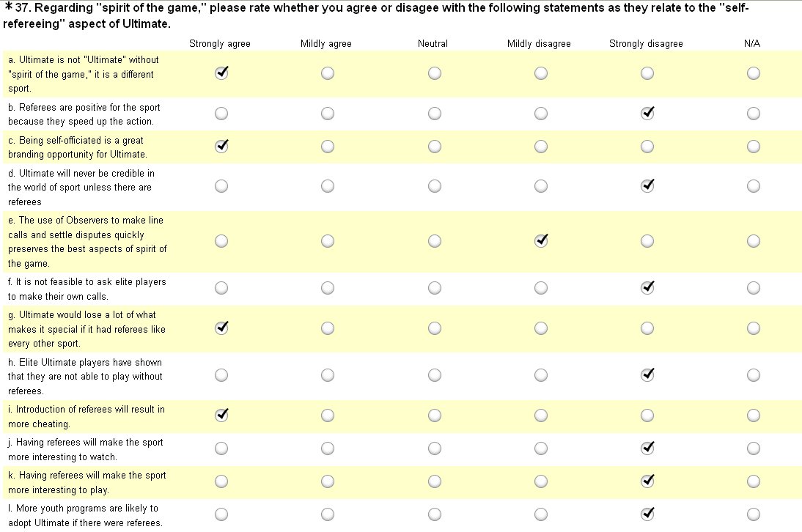Select Strongly disagree for statement g
This screenshot has width=802, height=532.
pyautogui.click(x=647, y=328)
